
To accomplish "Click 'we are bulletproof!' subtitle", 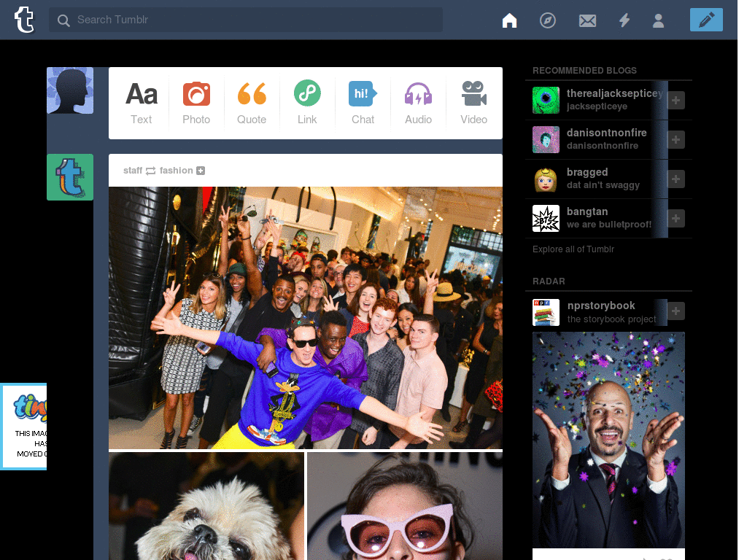I will point(609,225).
